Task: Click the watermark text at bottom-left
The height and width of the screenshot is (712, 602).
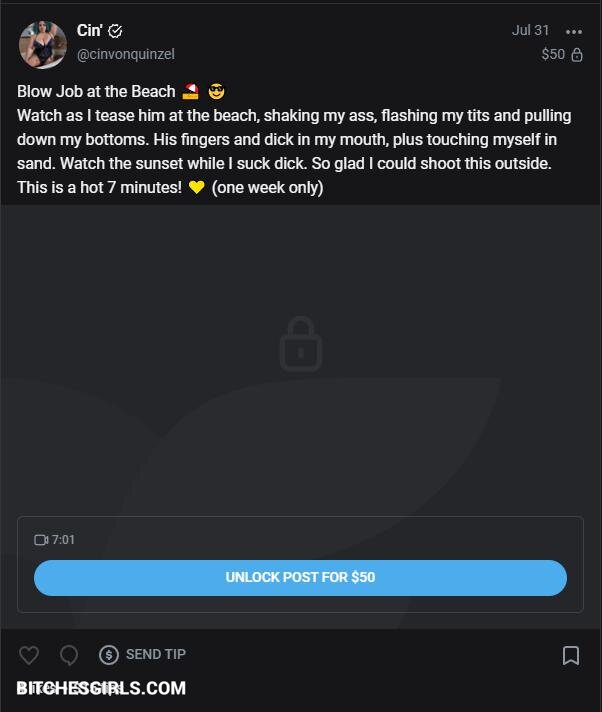Action: point(101,688)
